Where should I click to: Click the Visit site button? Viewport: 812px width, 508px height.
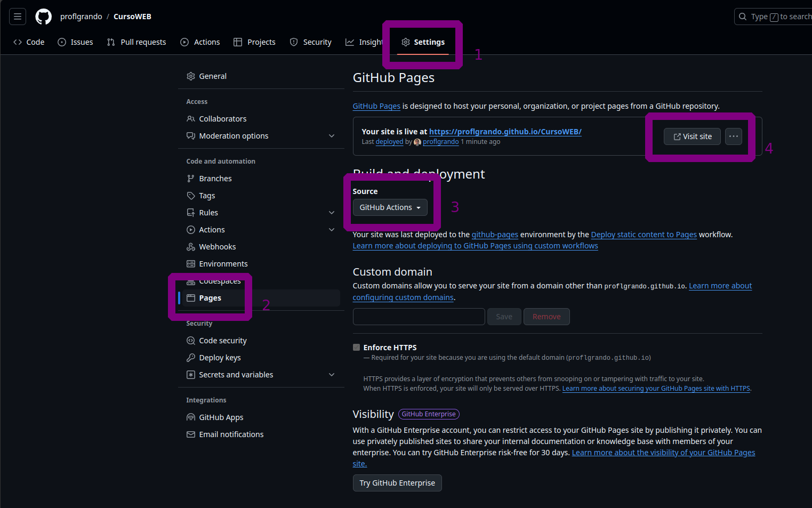(692, 136)
